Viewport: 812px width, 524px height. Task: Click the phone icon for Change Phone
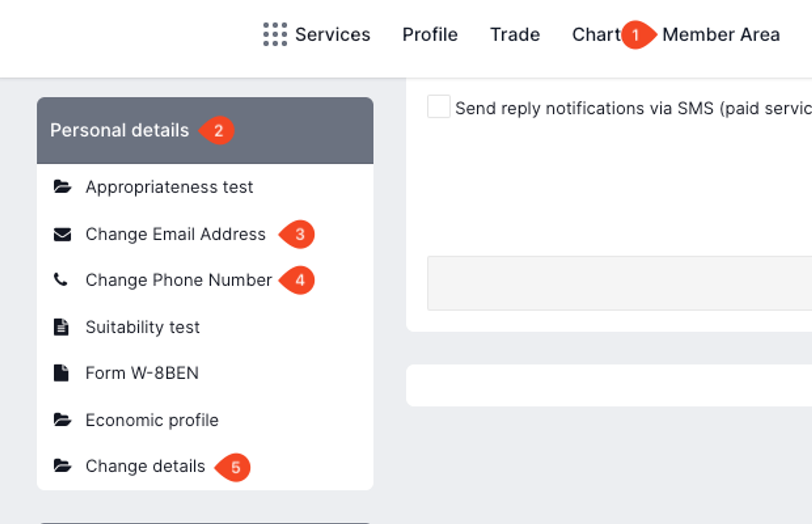coord(61,280)
